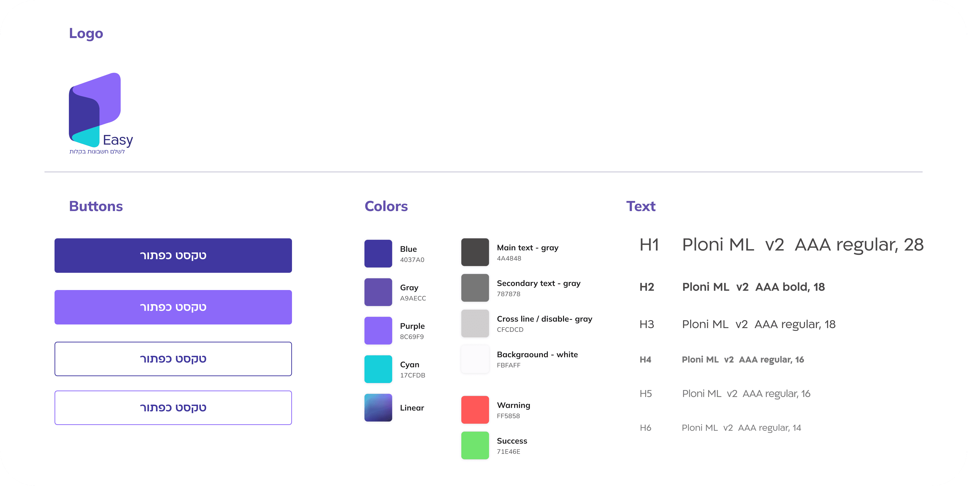This screenshot has width=980, height=486.
Task: Click the hex value 71E46E
Action: pyautogui.click(x=508, y=451)
